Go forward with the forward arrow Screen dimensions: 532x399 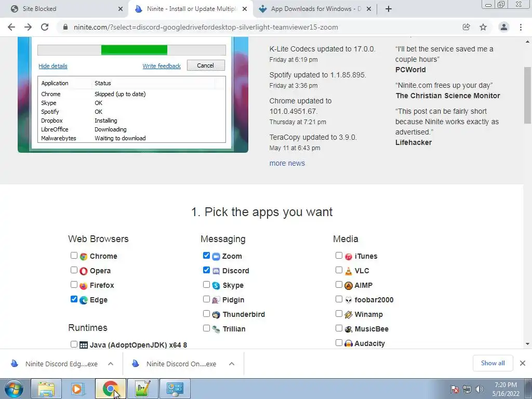pos(28,27)
